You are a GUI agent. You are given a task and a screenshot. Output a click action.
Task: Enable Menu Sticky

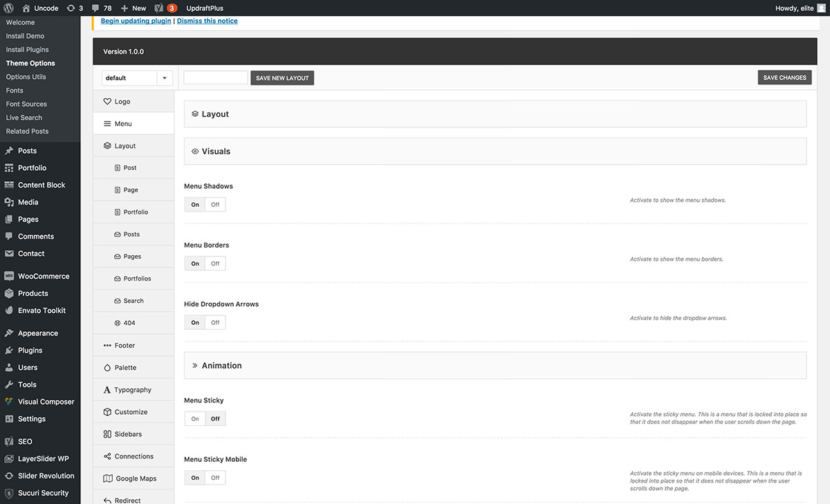tap(194, 418)
